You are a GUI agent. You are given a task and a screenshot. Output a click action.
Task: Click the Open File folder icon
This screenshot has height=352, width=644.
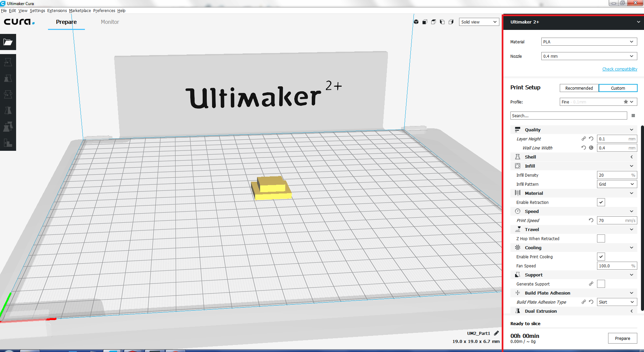tap(8, 42)
